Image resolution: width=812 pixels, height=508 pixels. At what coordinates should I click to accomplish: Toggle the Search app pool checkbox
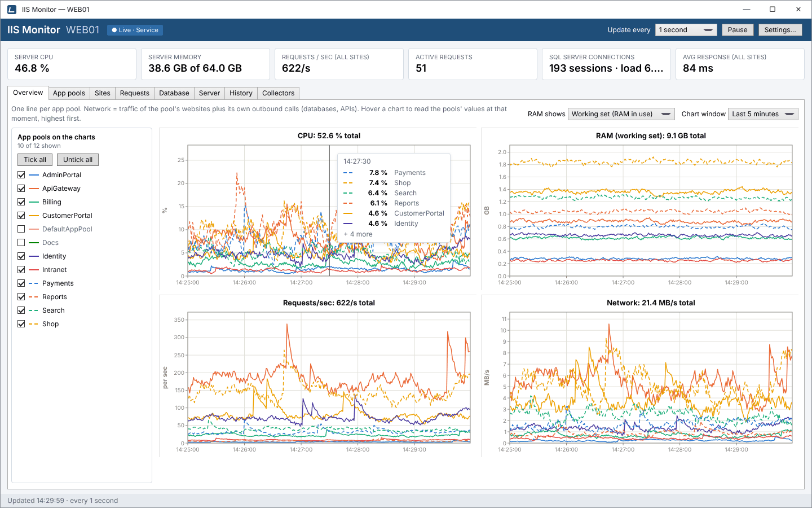pyautogui.click(x=21, y=310)
